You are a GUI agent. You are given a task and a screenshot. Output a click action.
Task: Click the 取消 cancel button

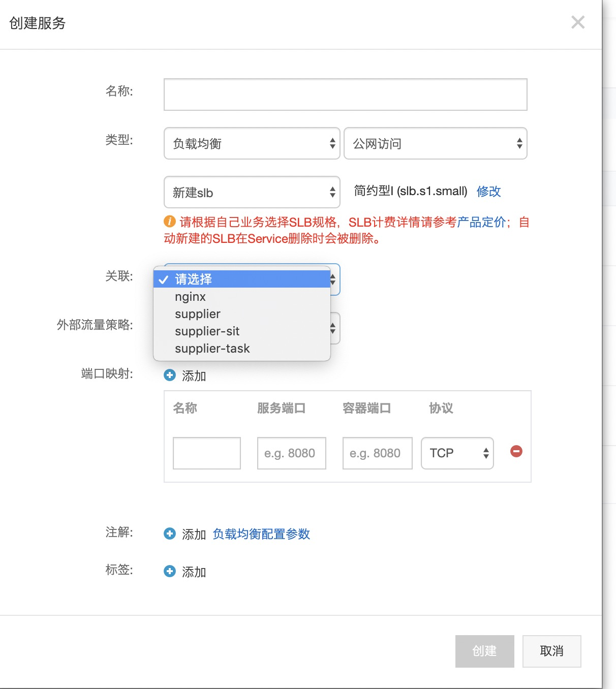[x=552, y=651]
